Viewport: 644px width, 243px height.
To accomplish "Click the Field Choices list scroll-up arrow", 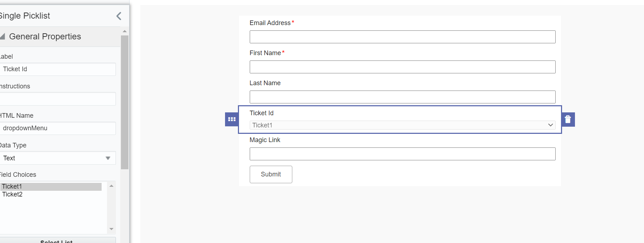I will (x=112, y=186).
